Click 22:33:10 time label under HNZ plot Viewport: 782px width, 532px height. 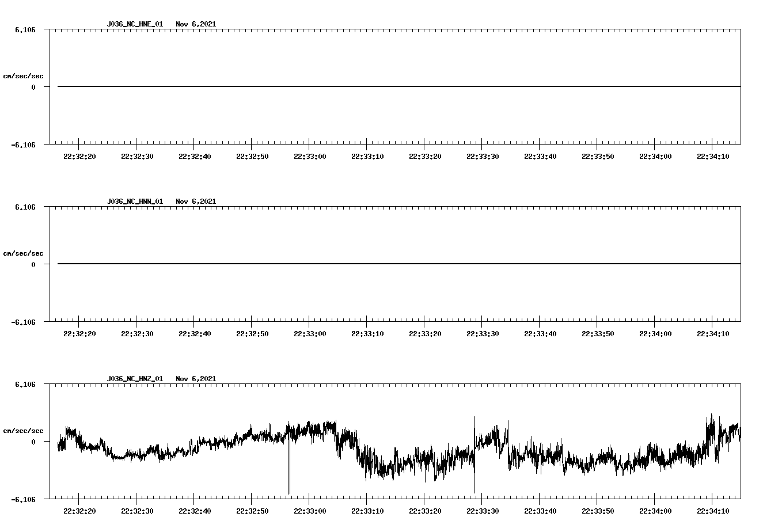point(367,511)
